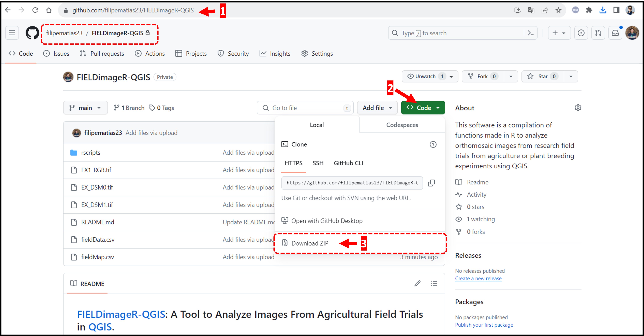Select the Local tab in Code popup

[x=317, y=125]
